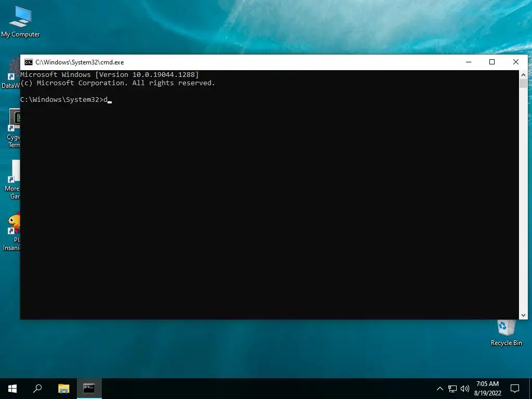Open the My Computer desktop icon
This screenshot has height=399, width=532.
[20, 22]
